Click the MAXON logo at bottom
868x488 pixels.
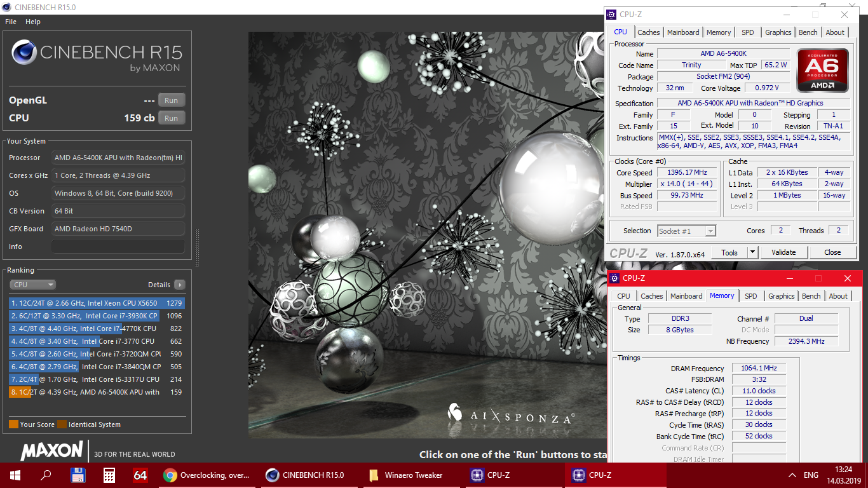[51, 451]
